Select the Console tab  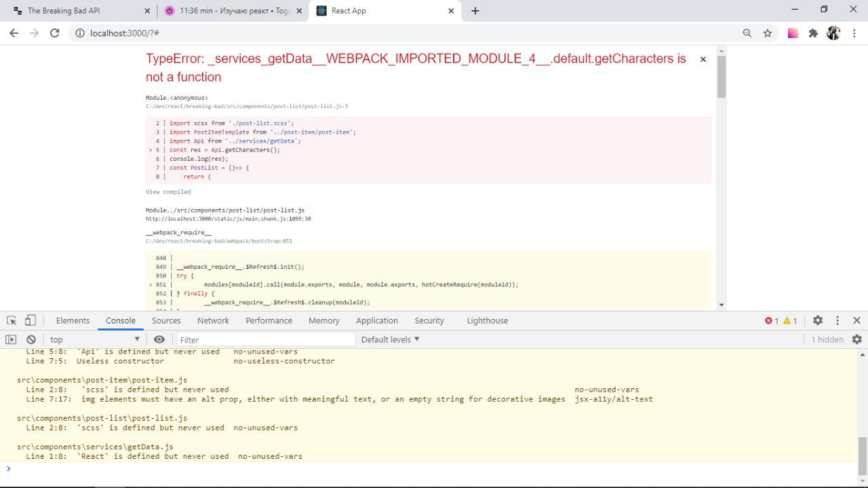121,320
